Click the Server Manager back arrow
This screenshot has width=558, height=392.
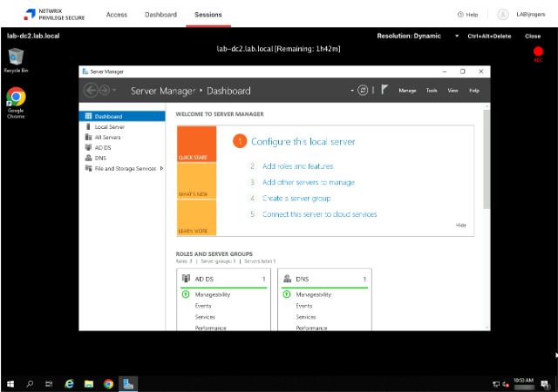point(91,91)
